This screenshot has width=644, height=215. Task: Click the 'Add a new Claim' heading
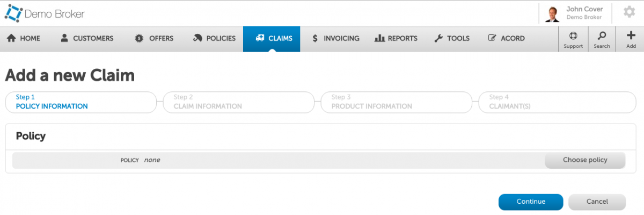pos(70,75)
